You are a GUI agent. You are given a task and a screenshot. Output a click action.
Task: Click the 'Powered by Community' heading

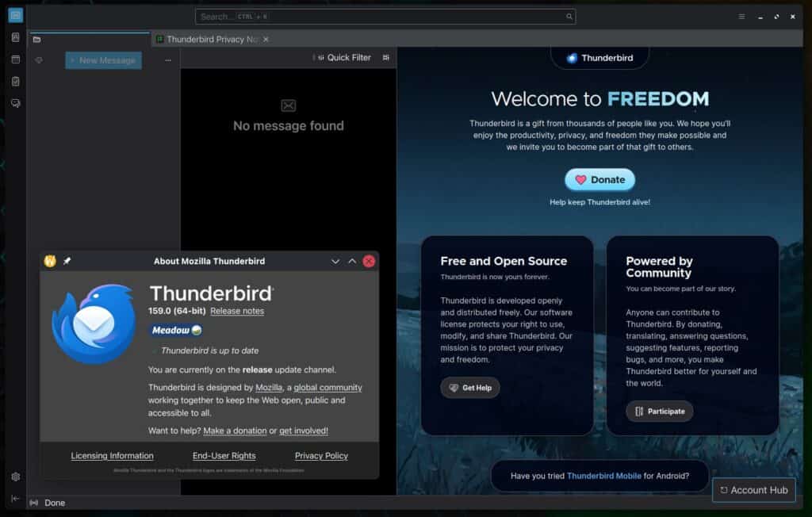pyautogui.click(x=659, y=266)
